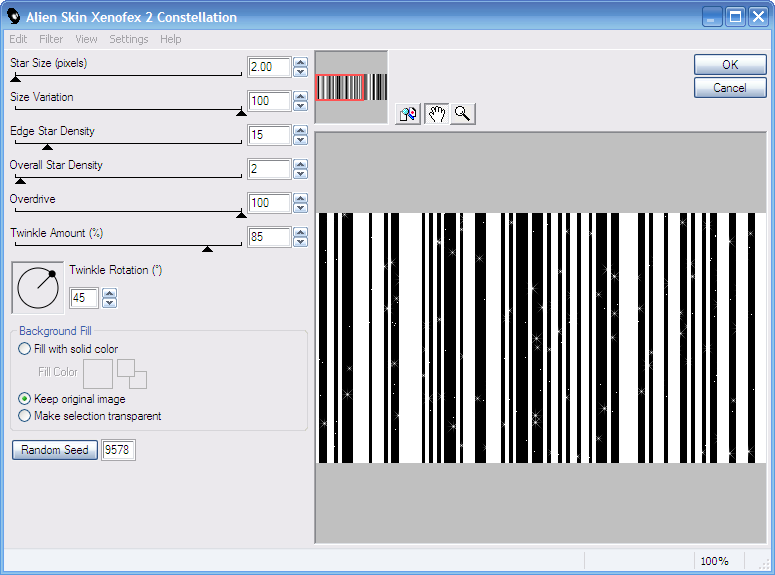The height and width of the screenshot is (575, 775).
Task: Choose Make selection transparent option
Action: pos(25,416)
